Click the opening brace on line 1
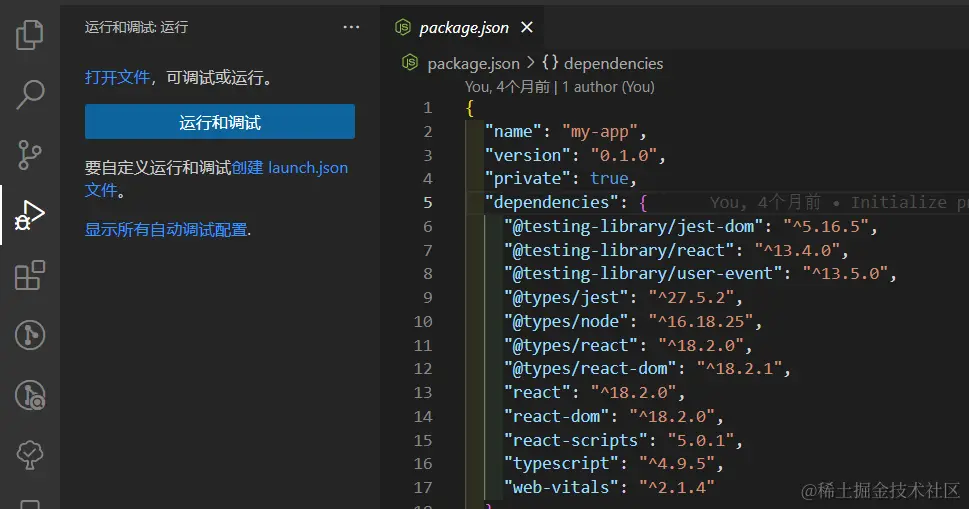The height and width of the screenshot is (509, 969). coord(470,108)
